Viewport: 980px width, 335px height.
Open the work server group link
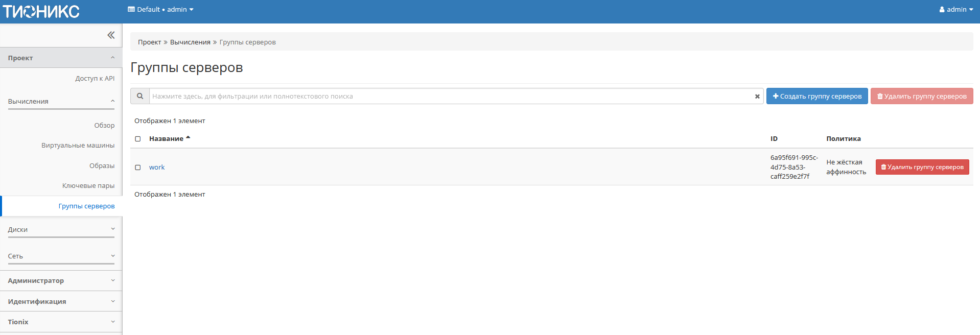157,167
